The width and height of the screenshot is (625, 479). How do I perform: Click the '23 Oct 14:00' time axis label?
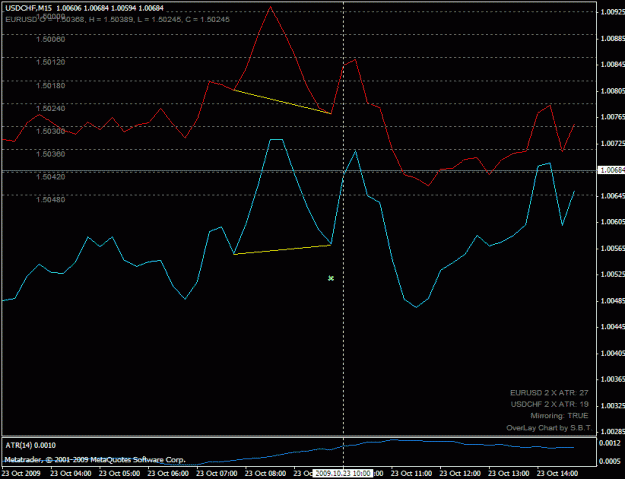point(557,473)
